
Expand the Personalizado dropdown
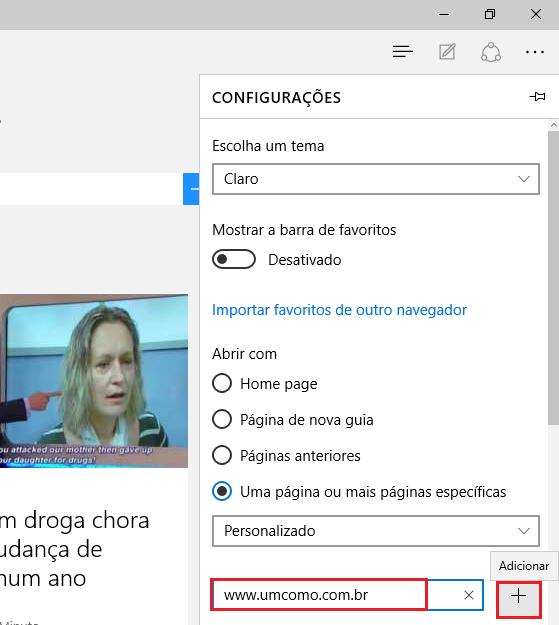tap(376, 531)
